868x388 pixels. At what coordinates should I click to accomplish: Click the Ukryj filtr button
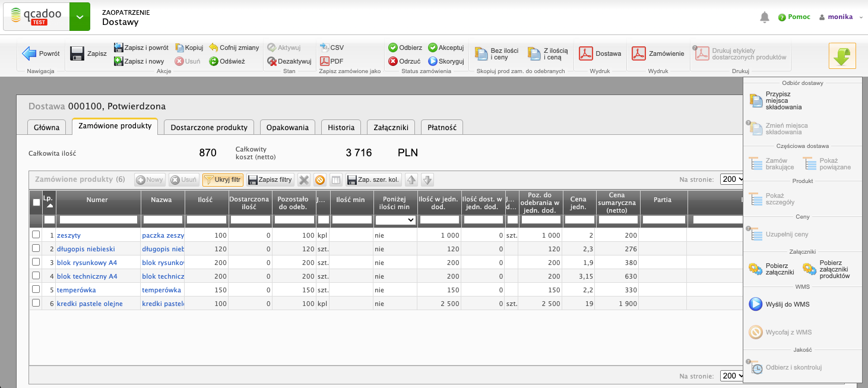tap(223, 179)
